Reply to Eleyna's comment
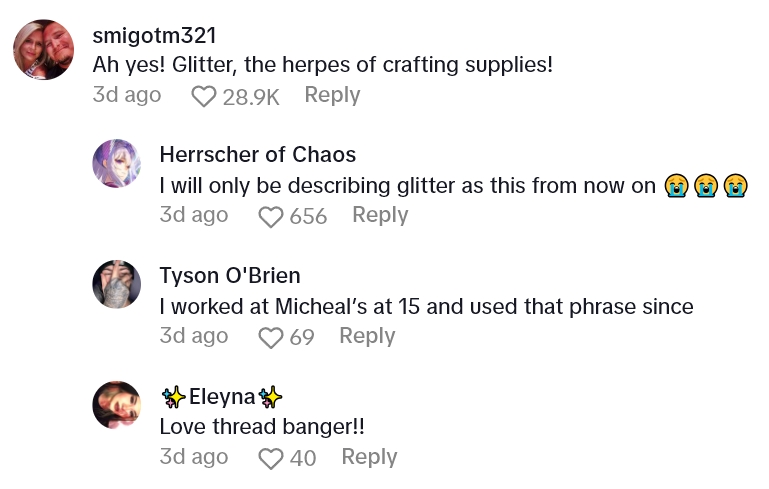This screenshot has height=489, width=769. pyautogui.click(x=369, y=457)
